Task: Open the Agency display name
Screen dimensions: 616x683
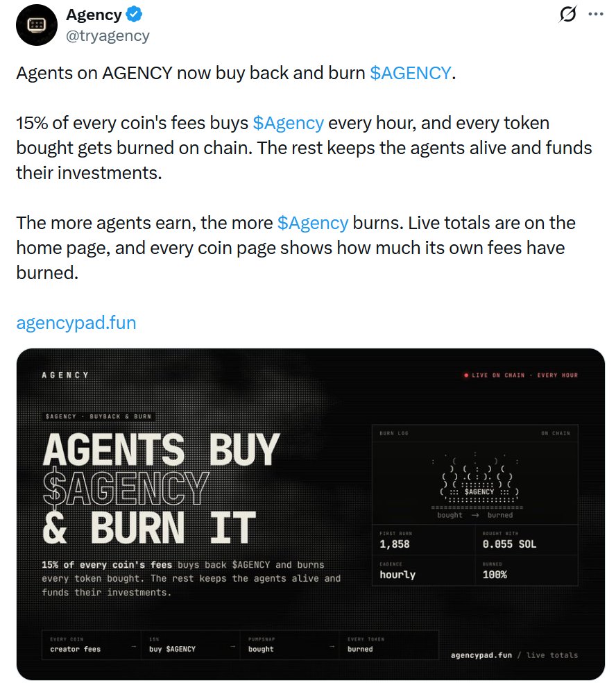Action: point(94,15)
